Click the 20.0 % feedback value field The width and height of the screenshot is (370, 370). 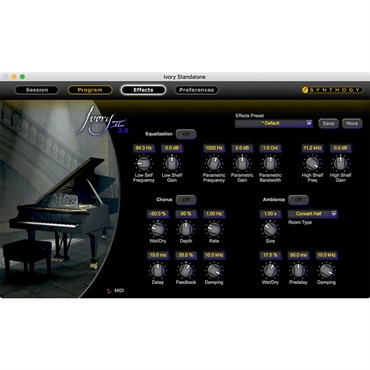click(x=186, y=255)
